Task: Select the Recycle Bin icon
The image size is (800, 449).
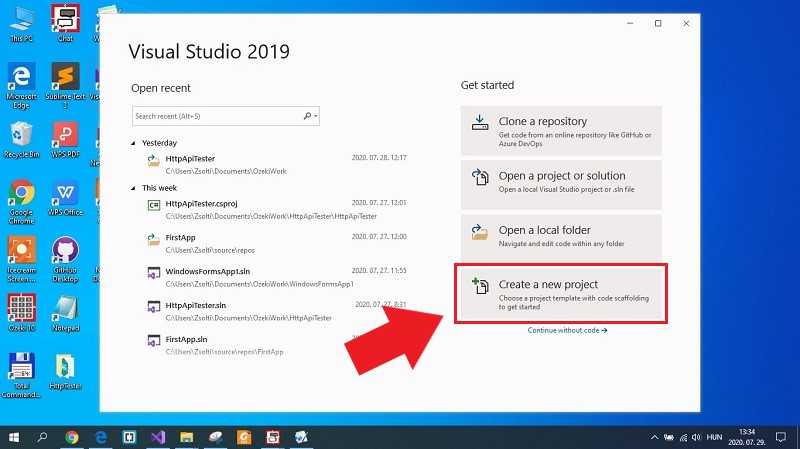Action: pos(21,140)
